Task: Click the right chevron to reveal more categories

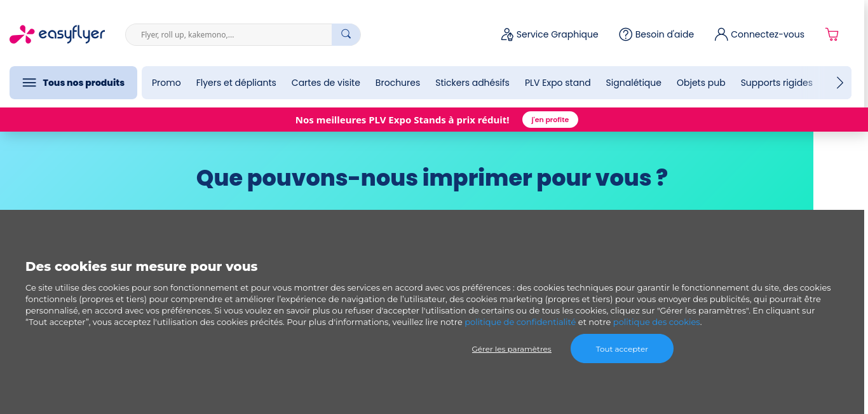Action: coord(839,82)
